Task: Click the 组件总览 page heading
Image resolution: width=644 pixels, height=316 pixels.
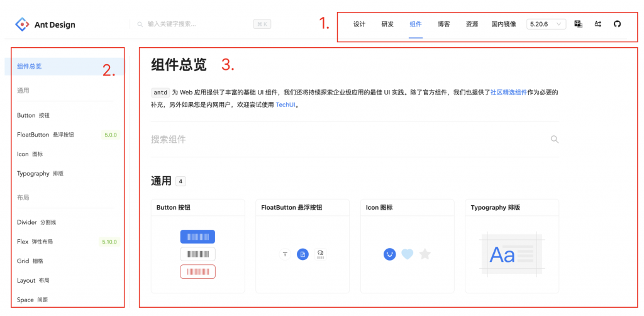Action: (x=179, y=65)
